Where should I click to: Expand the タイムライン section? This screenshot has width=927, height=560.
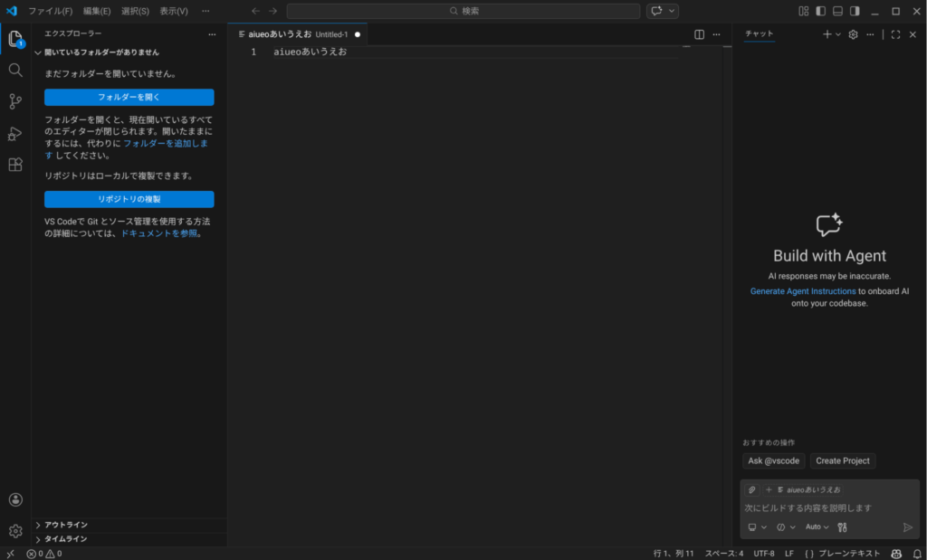[66, 539]
